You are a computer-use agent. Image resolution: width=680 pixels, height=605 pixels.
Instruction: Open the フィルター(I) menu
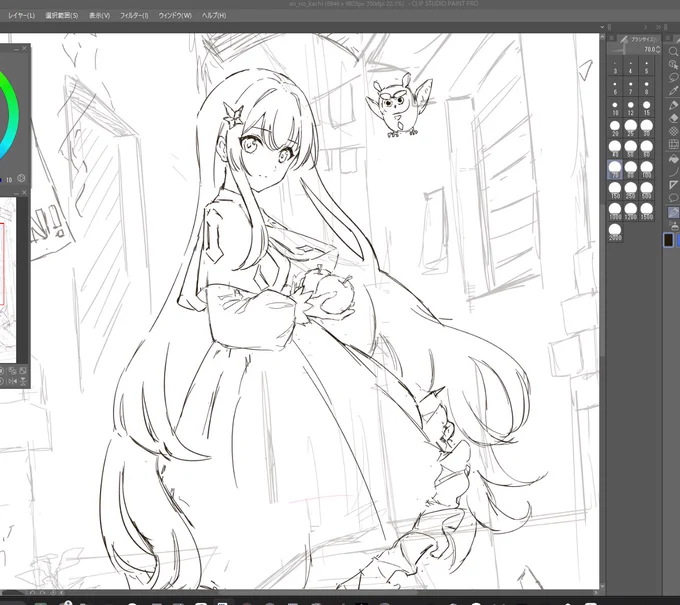point(134,16)
